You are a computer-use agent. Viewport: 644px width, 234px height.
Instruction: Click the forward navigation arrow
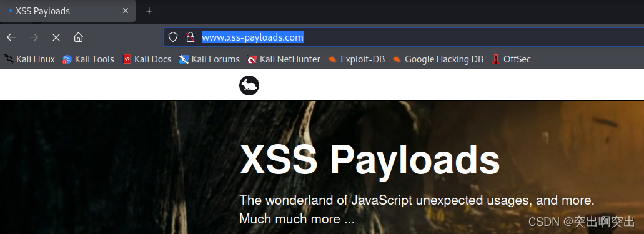tap(34, 37)
